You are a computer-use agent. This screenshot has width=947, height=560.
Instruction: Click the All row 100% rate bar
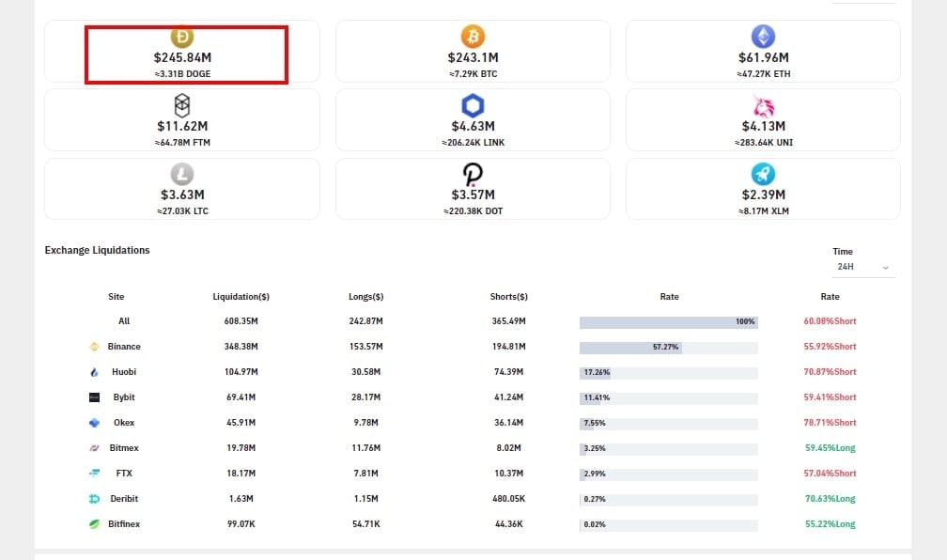pos(668,321)
